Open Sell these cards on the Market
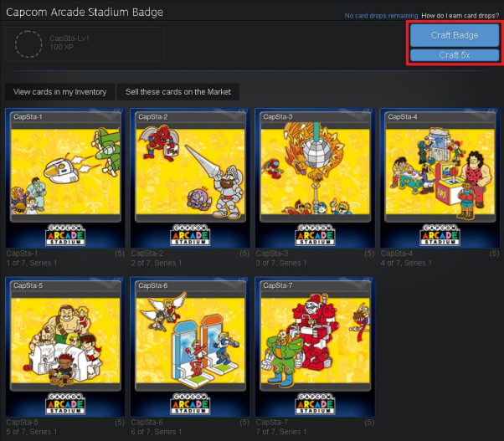Viewport: 504px width, 441px height. (178, 92)
